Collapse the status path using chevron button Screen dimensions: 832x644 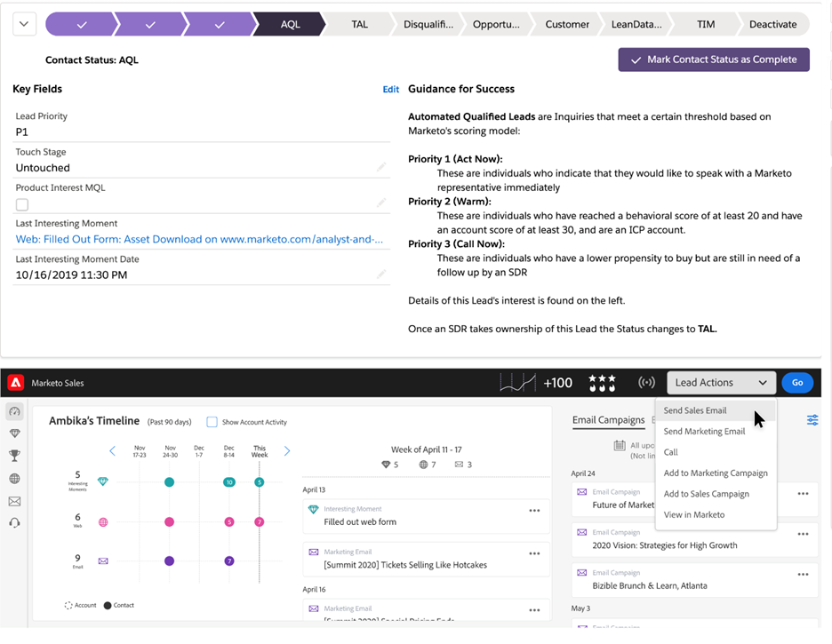(x=24, y=24)
